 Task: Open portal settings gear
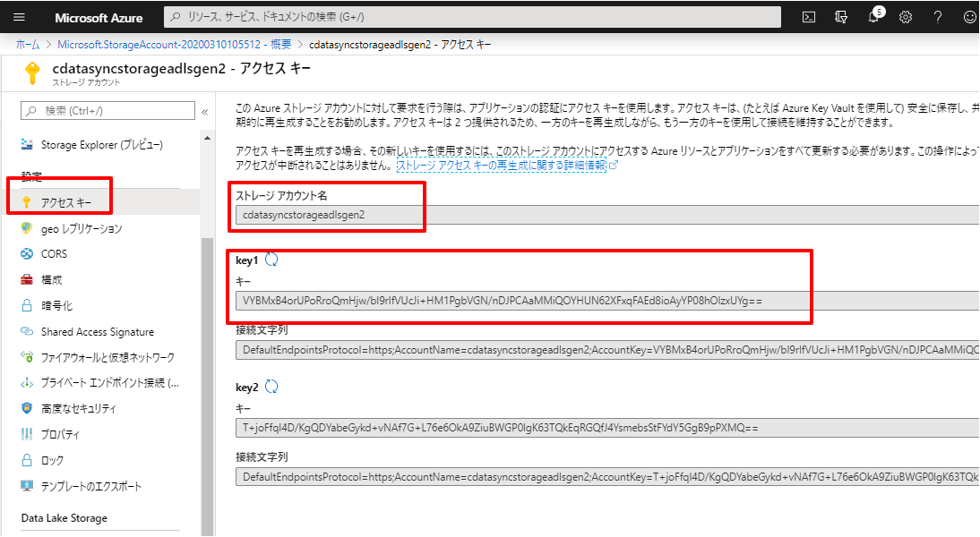(x=906, y=18)
